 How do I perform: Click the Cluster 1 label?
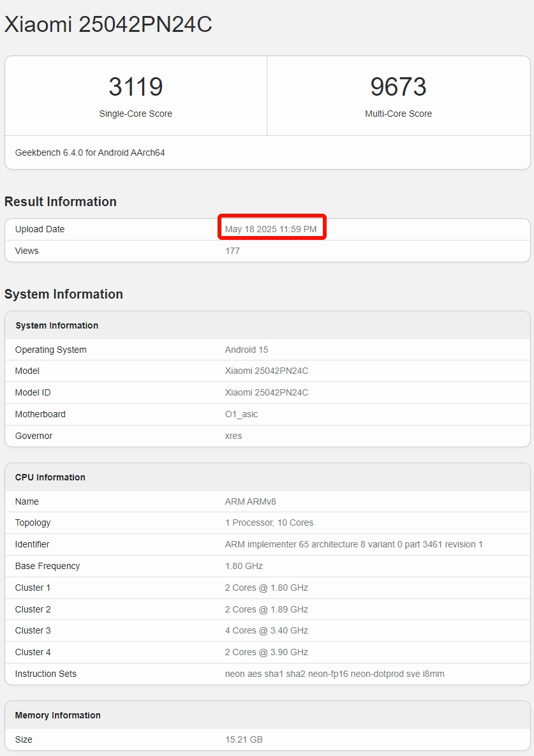click(33, 588)
